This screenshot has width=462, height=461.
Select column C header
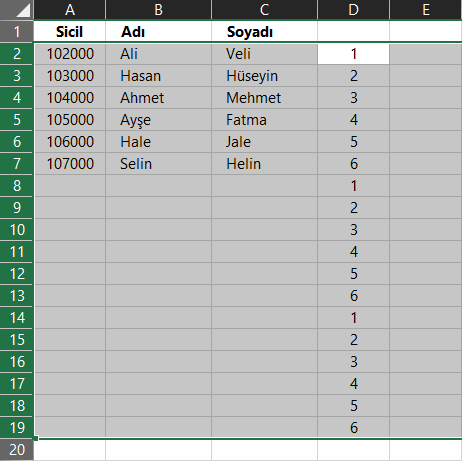pyautogui.click(x=264, y=10)
